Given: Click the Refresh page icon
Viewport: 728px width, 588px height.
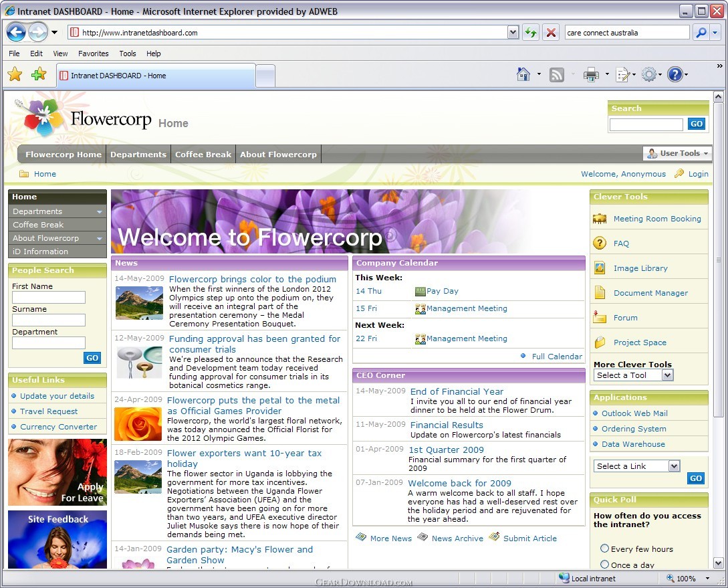Looking at the screenshot, I should [530, 33].
